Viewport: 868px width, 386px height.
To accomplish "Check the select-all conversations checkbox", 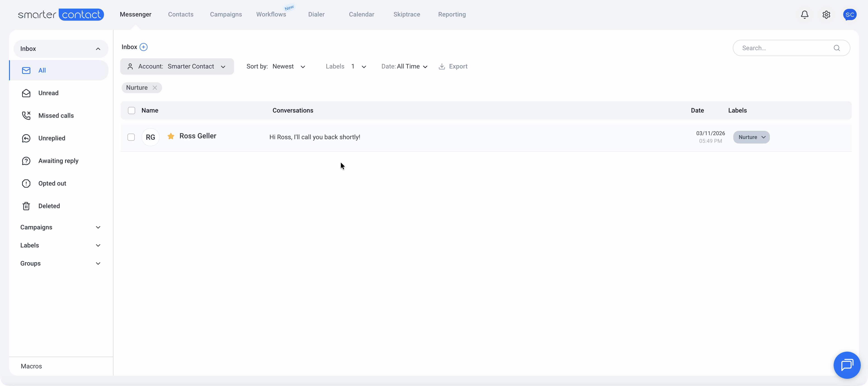I will (x=132, y=110).
